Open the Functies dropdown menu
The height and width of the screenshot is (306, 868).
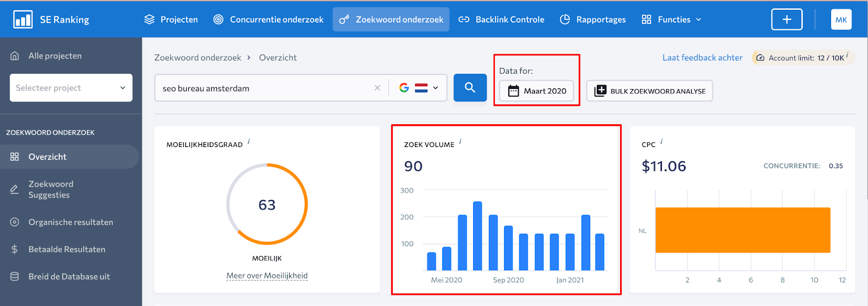click(x=672, y=20)
